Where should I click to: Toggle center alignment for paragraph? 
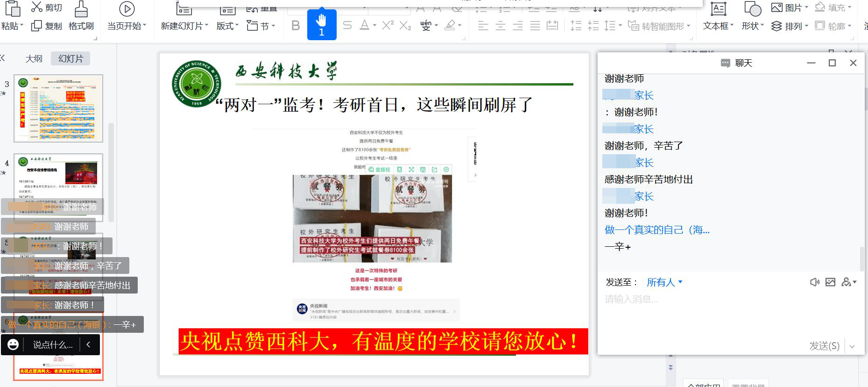click(501, 26)
